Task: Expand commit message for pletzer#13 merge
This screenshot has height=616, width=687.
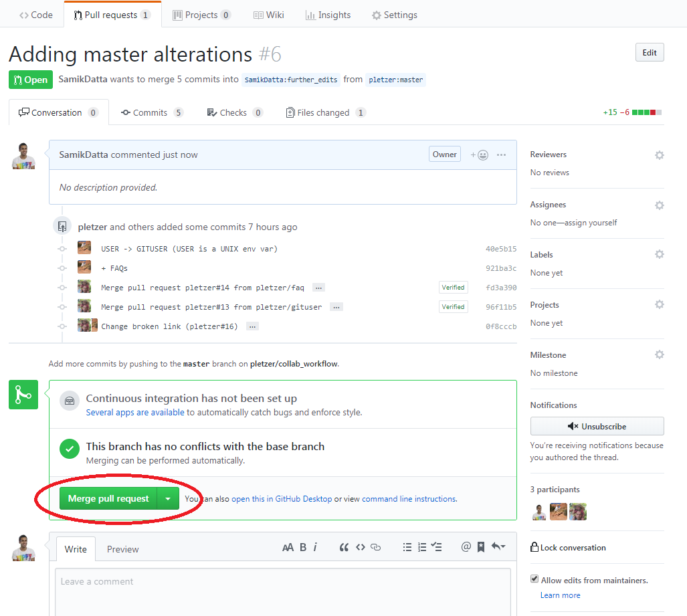Action: [x=336, y=307]
